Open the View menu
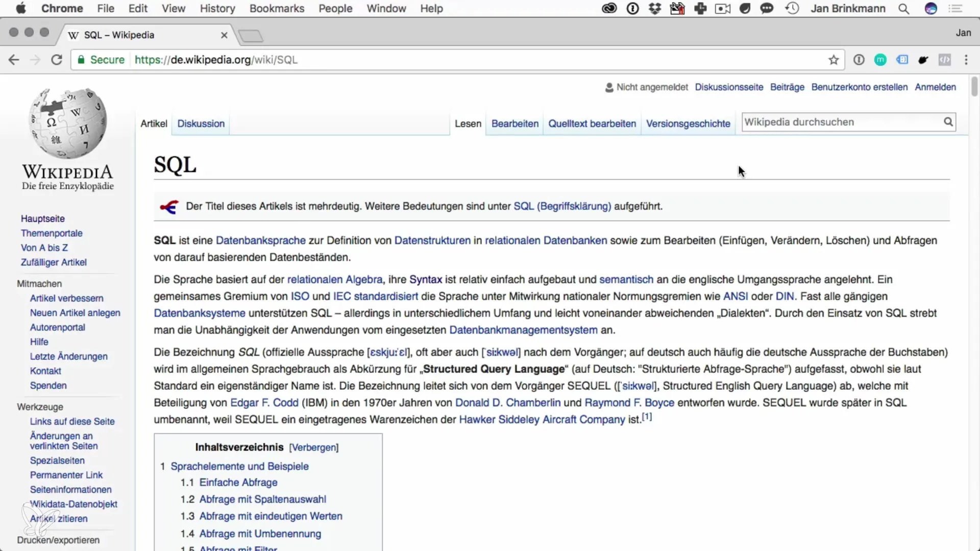This screenshot has height=551, width=980. (174, 8)
